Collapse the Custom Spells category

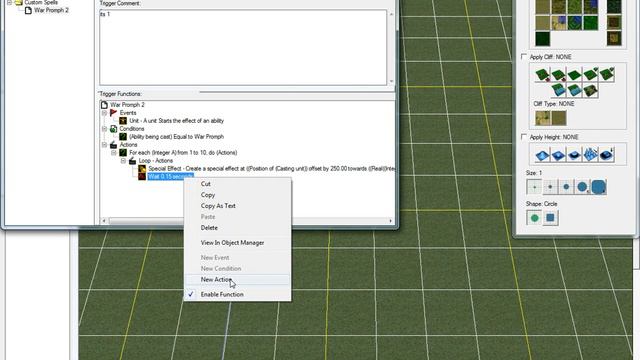9,2
